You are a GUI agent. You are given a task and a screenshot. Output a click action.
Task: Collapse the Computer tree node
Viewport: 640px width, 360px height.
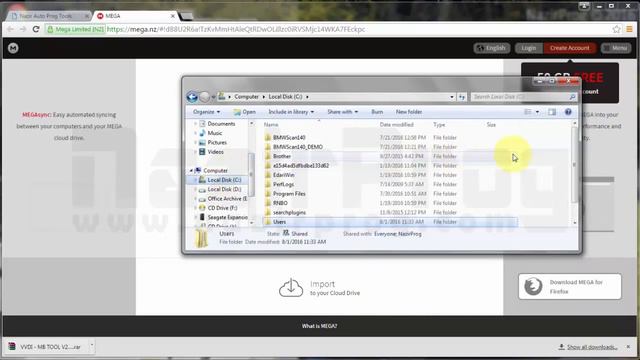pyautogui.click(x=191, y=171)
